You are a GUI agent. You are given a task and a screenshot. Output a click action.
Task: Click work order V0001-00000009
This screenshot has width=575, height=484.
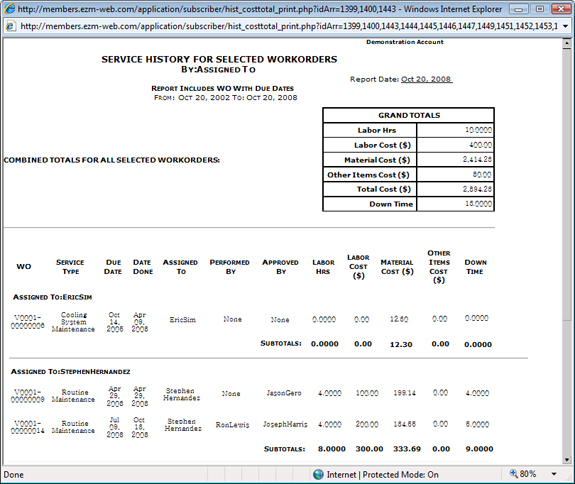[28, 396]
